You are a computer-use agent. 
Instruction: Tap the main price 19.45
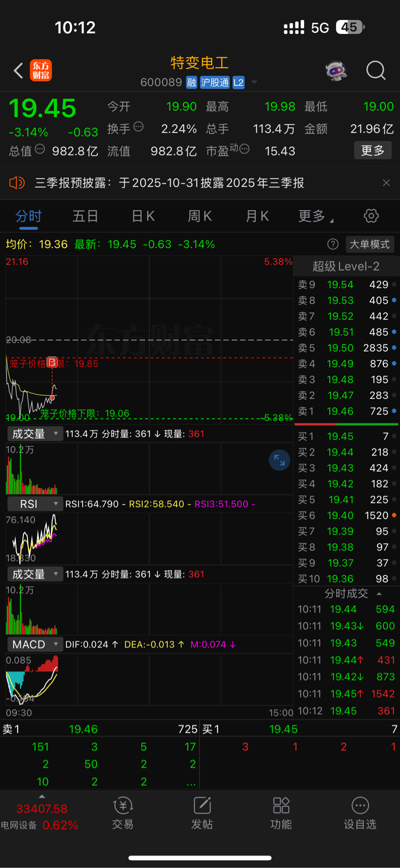pyautogui.click(x=42, y=108)
